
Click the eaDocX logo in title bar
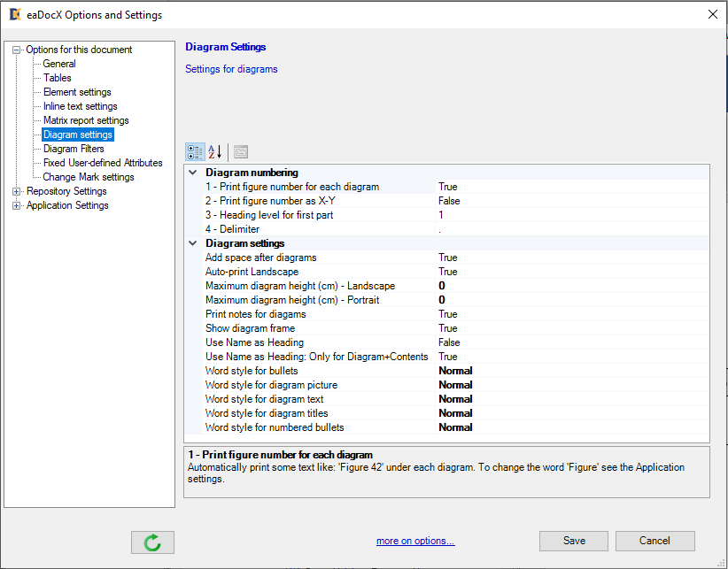coord(15,14)
